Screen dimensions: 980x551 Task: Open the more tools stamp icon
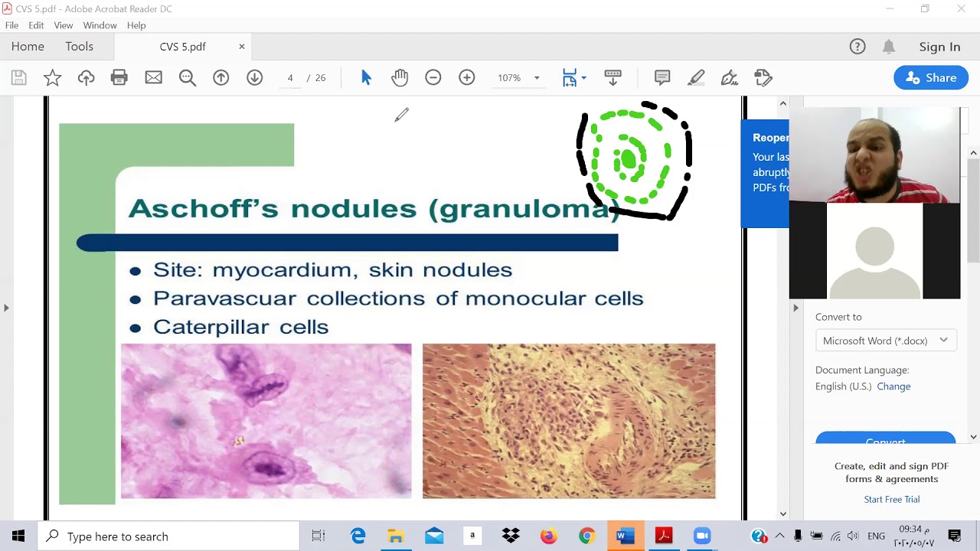(x=763, y=77)
